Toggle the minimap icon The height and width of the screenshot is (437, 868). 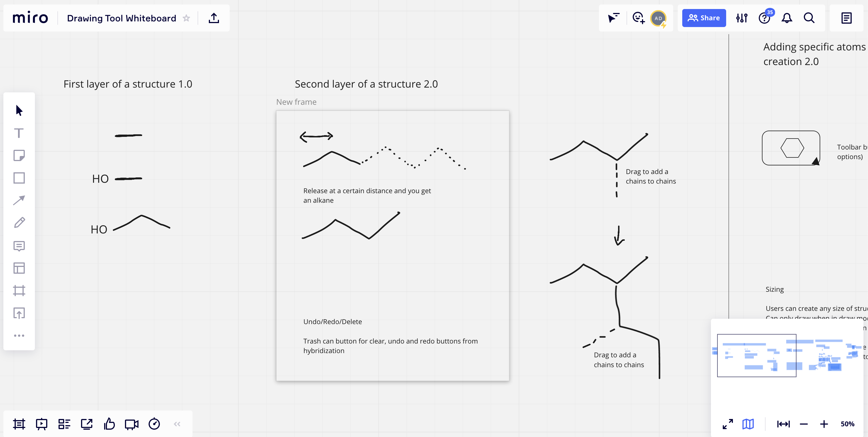pyautogui.click(x=748, y=424)
